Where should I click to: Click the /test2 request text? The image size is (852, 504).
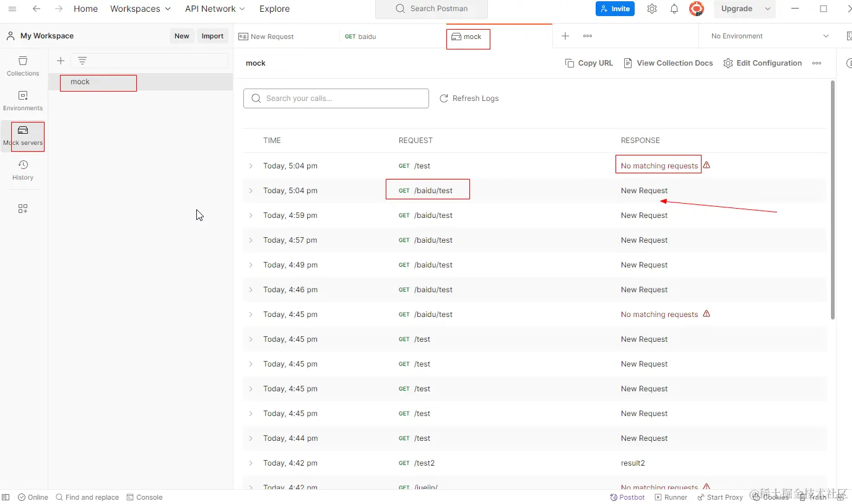tap(425, 463)
